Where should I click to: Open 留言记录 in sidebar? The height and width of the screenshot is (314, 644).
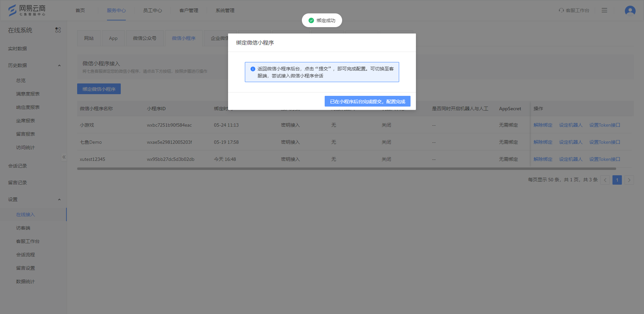tap(17, 183)
